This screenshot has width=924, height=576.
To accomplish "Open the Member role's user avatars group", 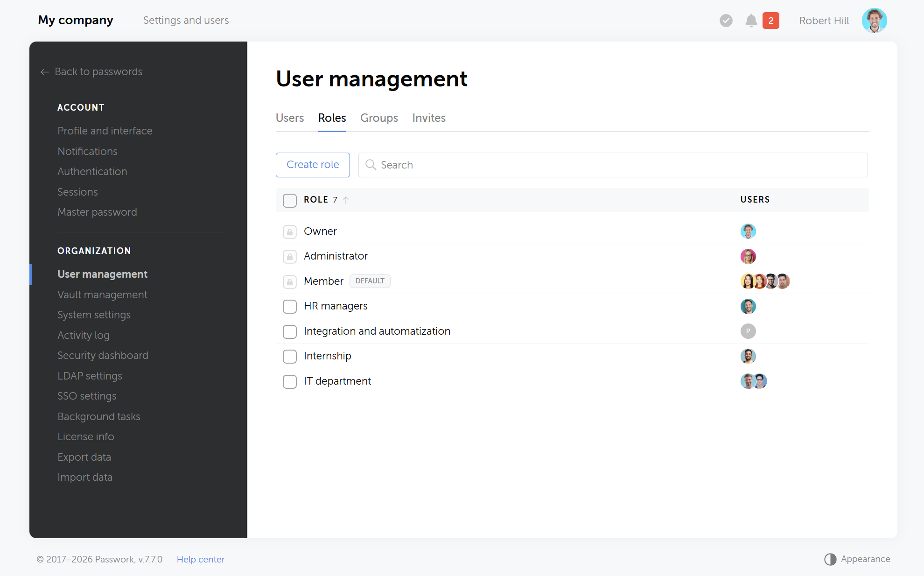I will 765,281.
